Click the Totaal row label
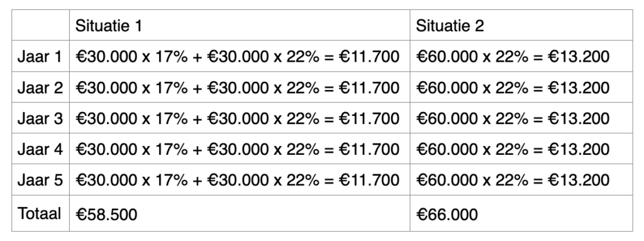Viewport: 644px width, 241px height. point(40,213)
